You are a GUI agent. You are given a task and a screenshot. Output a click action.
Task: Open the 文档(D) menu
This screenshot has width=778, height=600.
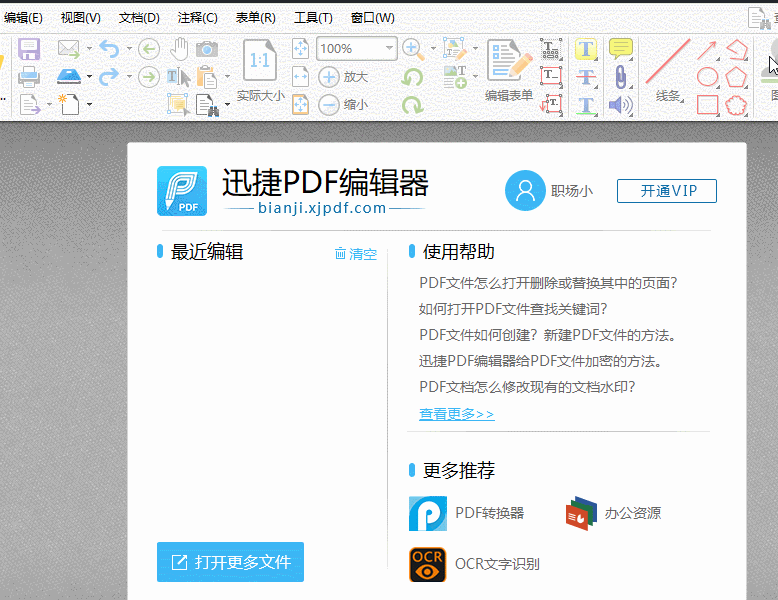tap(139, 18)
